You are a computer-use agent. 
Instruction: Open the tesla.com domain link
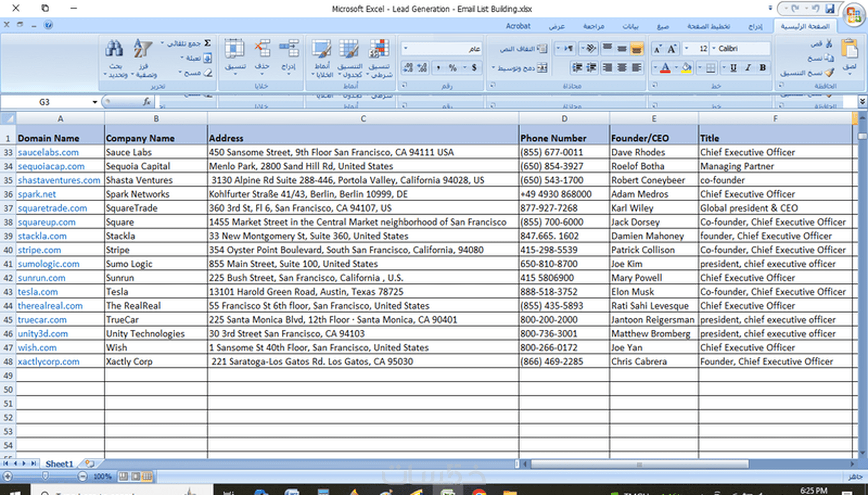(38, 292)
